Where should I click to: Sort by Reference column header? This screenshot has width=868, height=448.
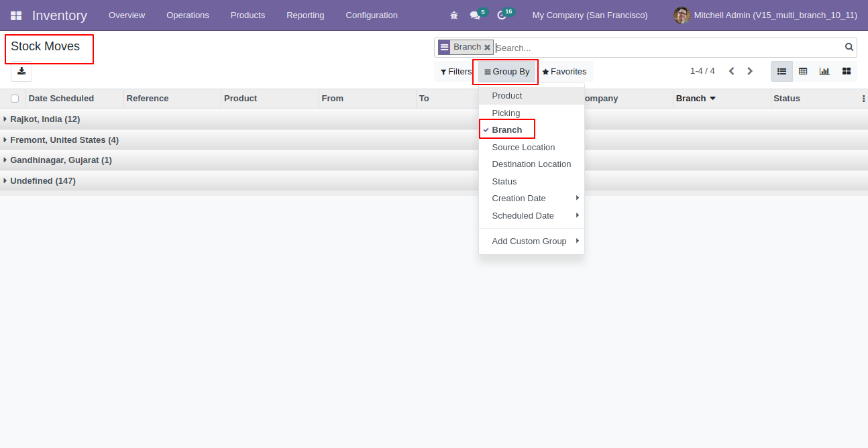click(x=172, y=99)
